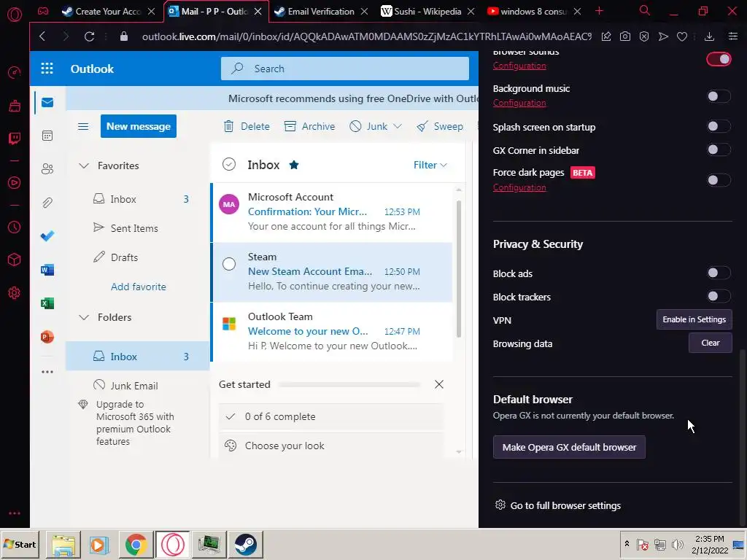Click the New message button

point(138,126)
